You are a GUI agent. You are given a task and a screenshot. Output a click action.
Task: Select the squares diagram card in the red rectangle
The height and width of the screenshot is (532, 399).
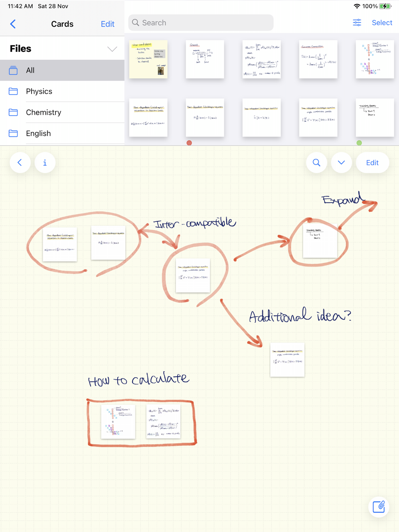(118, 422)
